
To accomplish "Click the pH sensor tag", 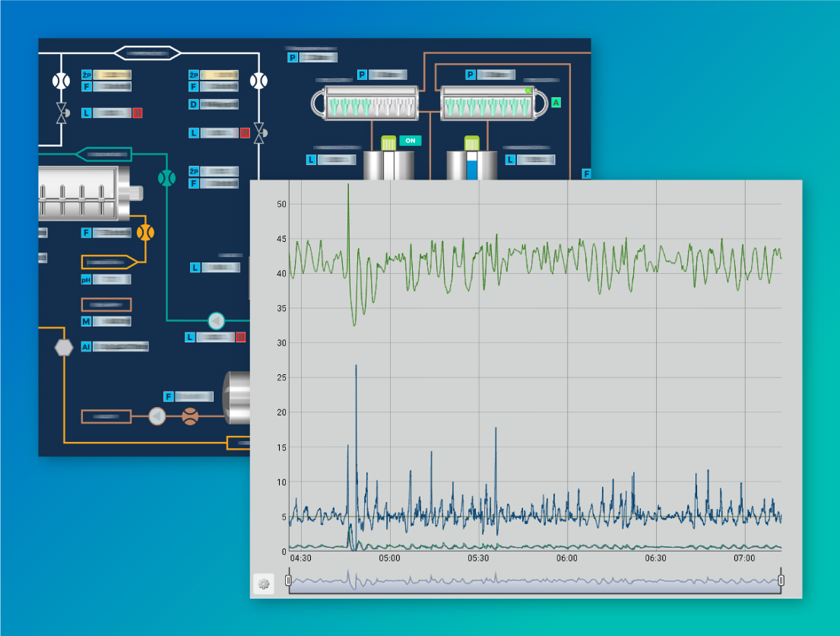I will click(86, 279).
